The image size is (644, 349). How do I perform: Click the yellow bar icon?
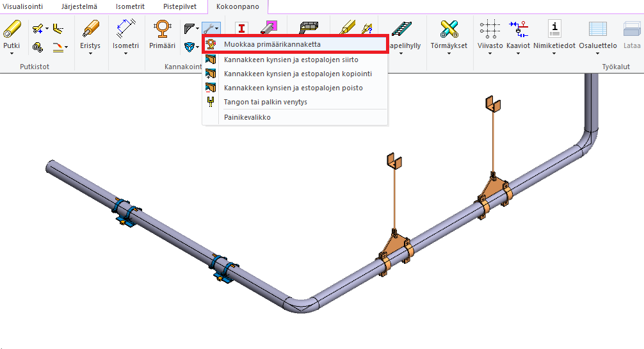[x=348, y=28]
